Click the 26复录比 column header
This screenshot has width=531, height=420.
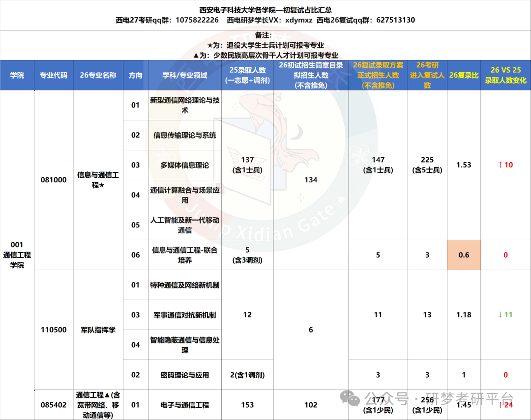click(464, 75)
